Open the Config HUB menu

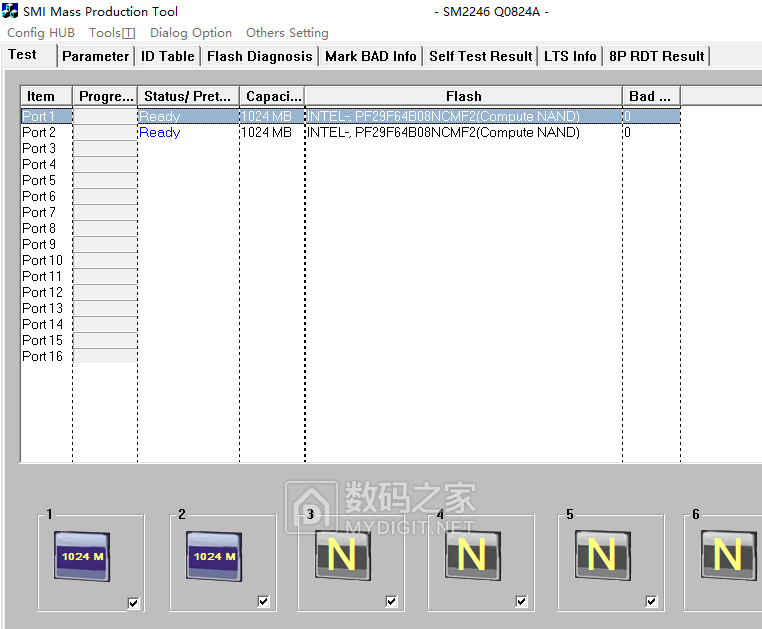[41, 33]
